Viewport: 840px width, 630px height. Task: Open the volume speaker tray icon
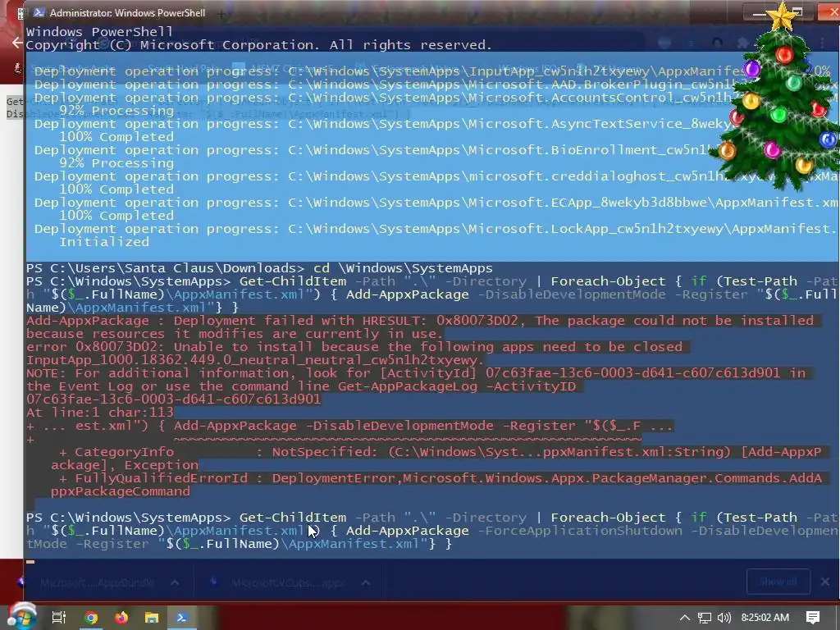[724, 618]
